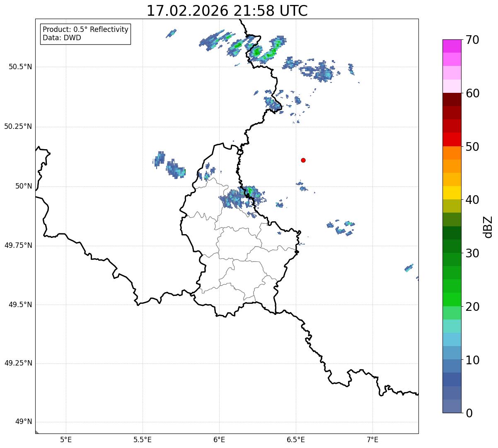Click the 7°E longitude tick label

[x=373, y=439]
